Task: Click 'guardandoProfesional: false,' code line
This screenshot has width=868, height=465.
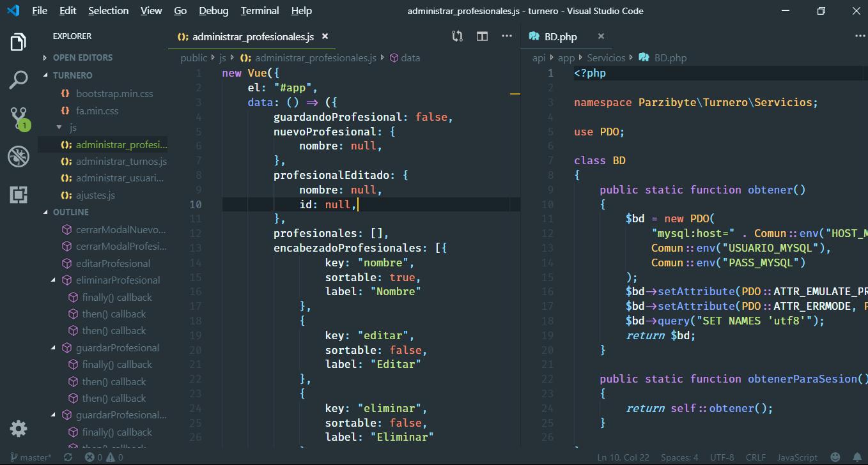Action: pyautogui.click(x=363, y=117)
